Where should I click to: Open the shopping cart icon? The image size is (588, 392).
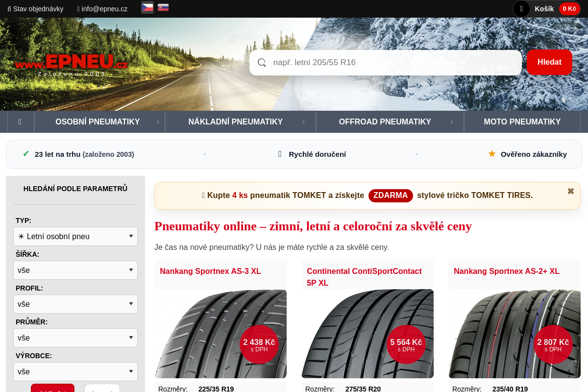(x=521, y=9)
